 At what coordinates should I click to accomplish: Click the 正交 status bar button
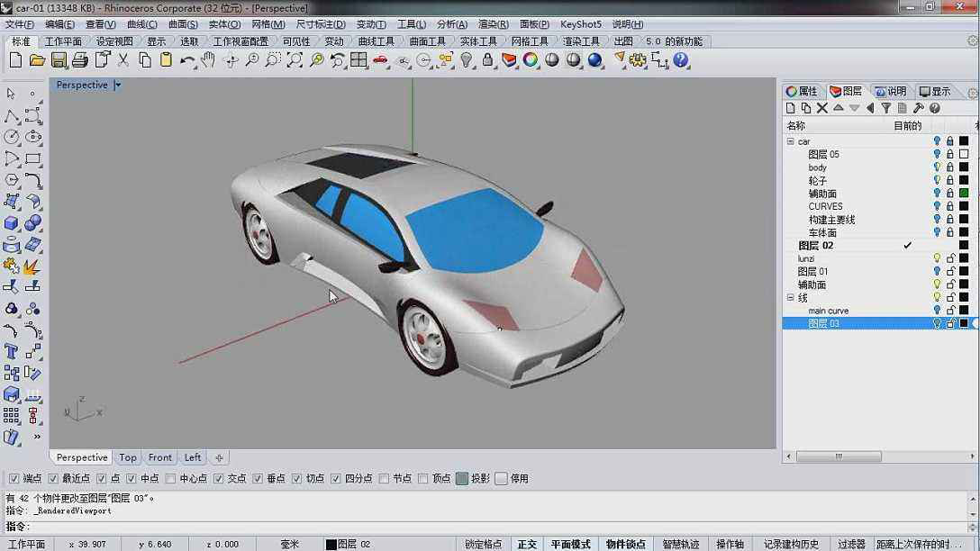(527, 544)
